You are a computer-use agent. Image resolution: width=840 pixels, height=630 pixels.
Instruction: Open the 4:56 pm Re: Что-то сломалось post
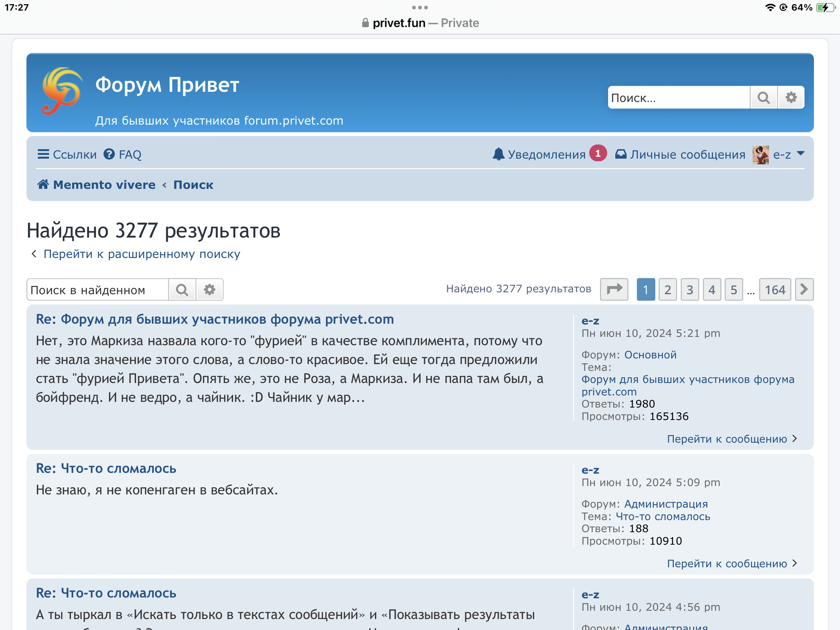tap(106, 593)
